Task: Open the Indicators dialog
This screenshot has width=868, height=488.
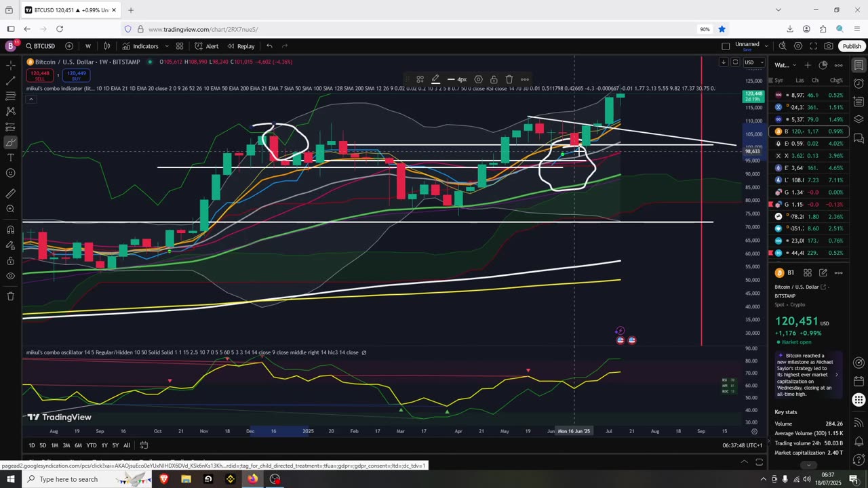Action: click(x=140, y=46)
